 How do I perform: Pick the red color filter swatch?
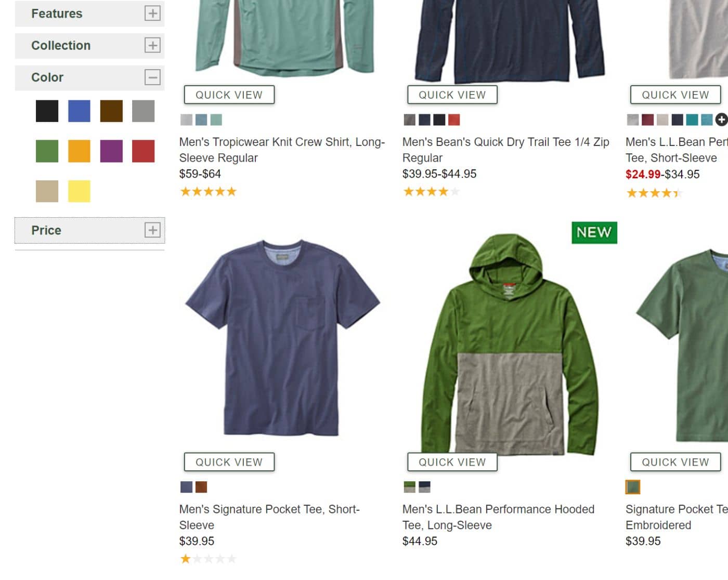pyautogui.click(x=144, y=151)
